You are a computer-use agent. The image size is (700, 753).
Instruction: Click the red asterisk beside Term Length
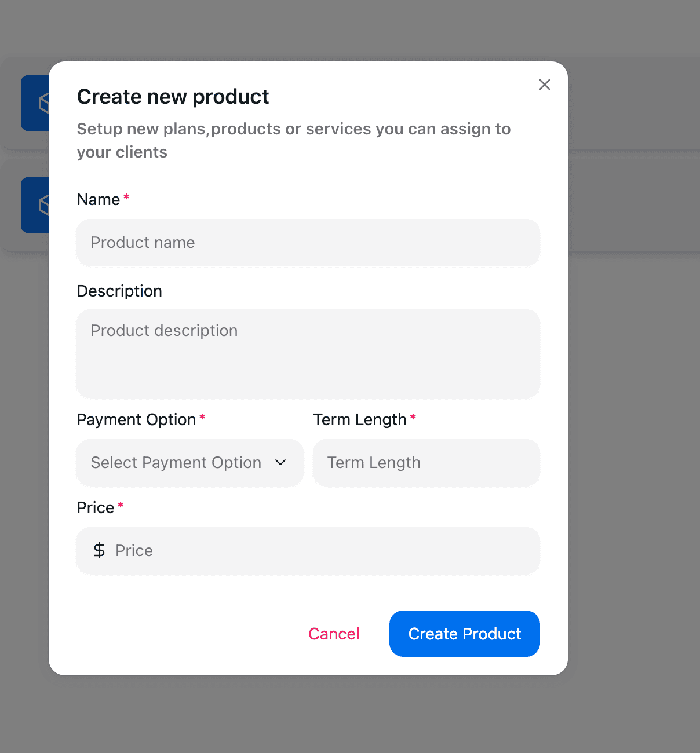(413, 417)
